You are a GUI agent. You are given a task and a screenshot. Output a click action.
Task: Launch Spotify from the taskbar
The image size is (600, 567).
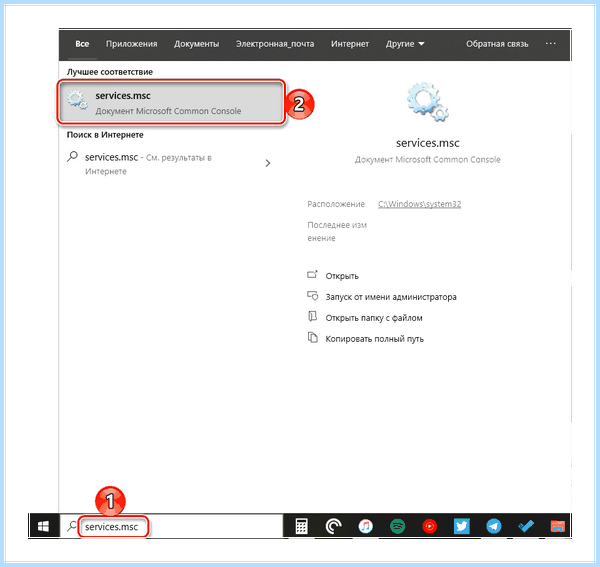tap(398, 526)
